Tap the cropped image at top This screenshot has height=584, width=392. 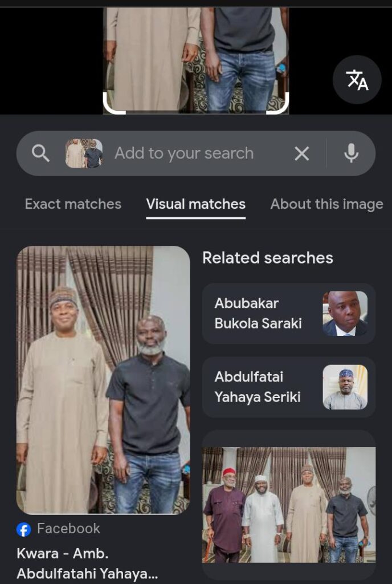(x=196, y=59)
